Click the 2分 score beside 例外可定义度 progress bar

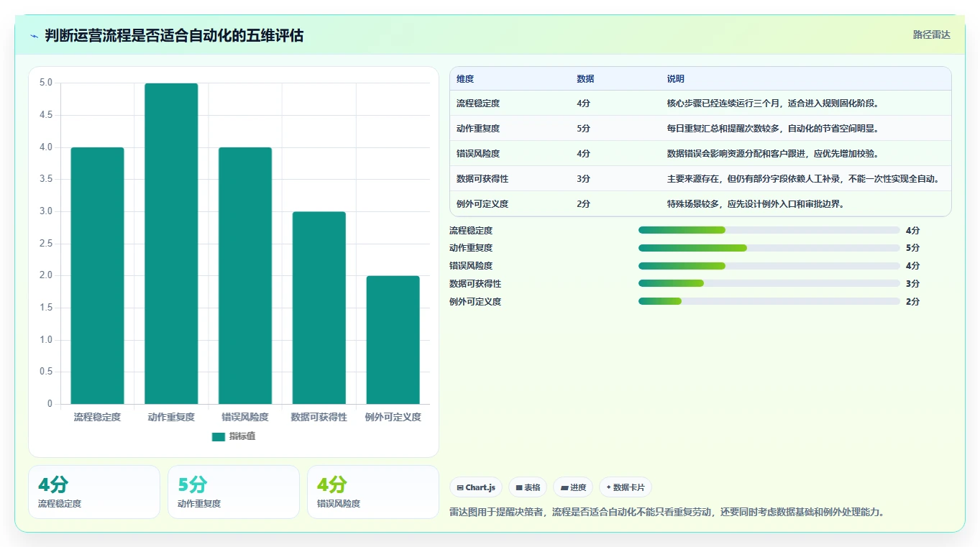pos(912,302)
